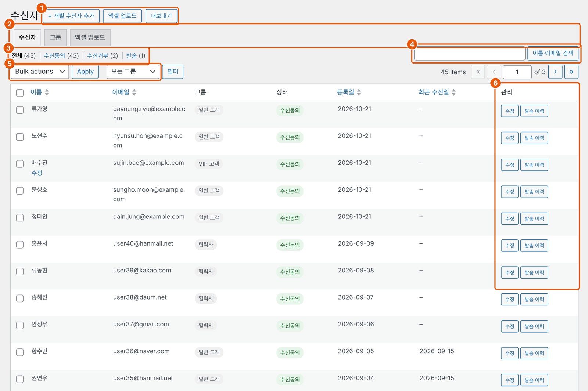Screen dimensions: 588x391
Task: Sort by 등록일 column arrows
Action: pos(359,92)
